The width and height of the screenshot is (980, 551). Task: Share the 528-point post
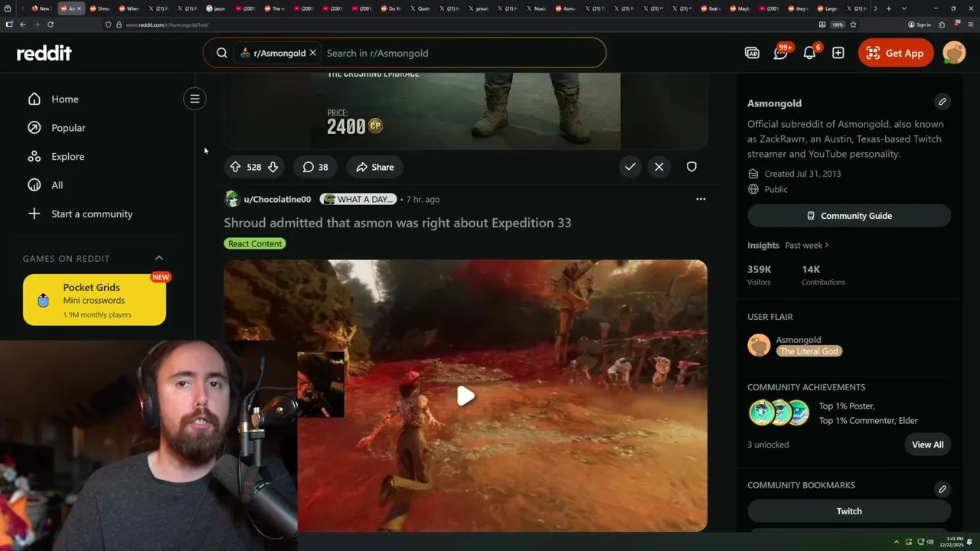[374, 167]
